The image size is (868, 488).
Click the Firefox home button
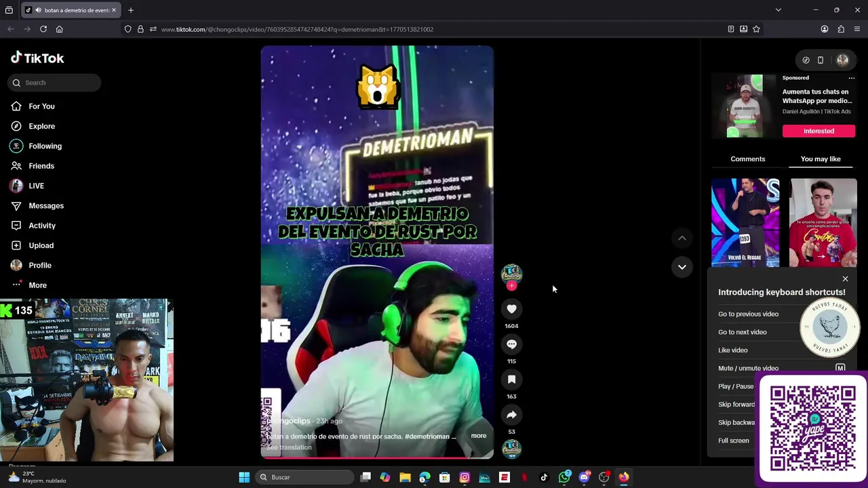[x=60, y=29]
